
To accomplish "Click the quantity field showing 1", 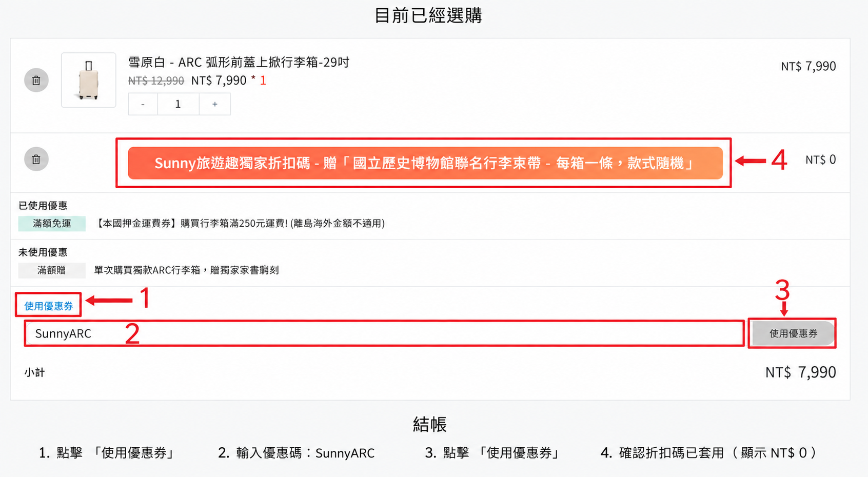I will pos(178,104).
